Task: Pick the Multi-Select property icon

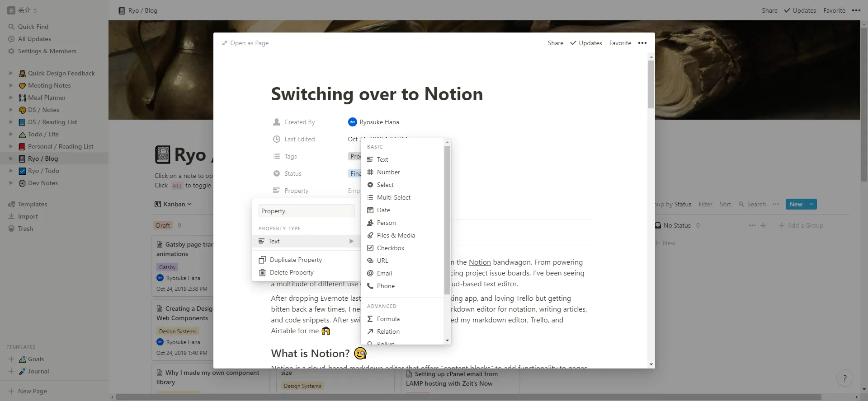Action: click(x=370, y=197)
